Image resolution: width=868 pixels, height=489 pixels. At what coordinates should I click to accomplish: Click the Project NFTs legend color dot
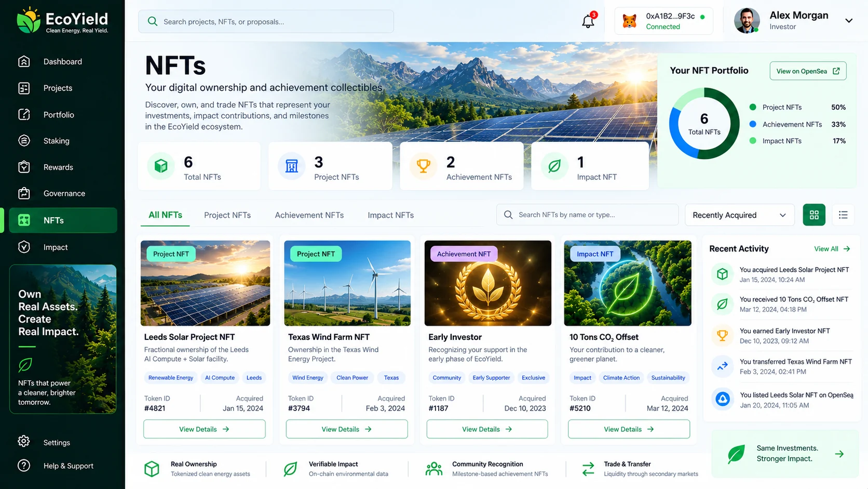pos(753,107)
